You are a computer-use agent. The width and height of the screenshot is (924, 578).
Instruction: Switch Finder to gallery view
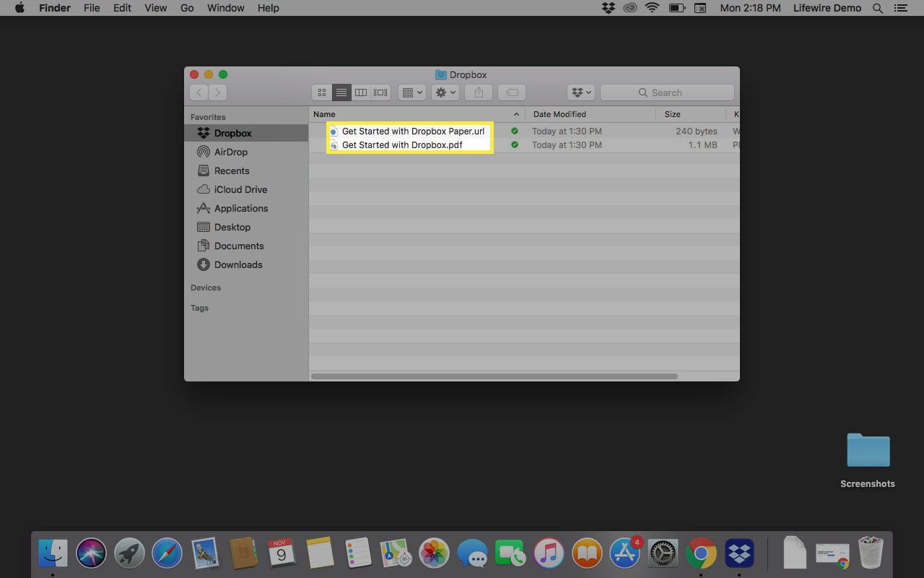coord(380,92)
